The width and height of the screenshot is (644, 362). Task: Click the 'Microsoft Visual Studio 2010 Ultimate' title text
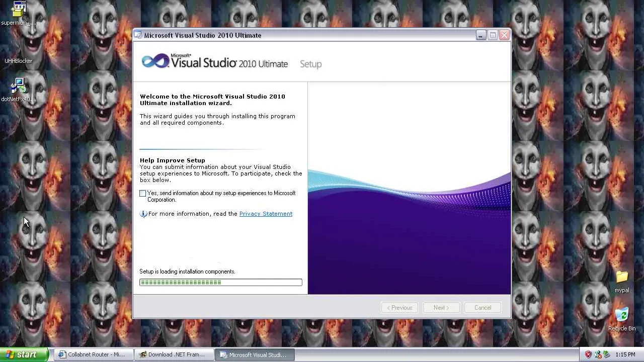tap(203, 35)
